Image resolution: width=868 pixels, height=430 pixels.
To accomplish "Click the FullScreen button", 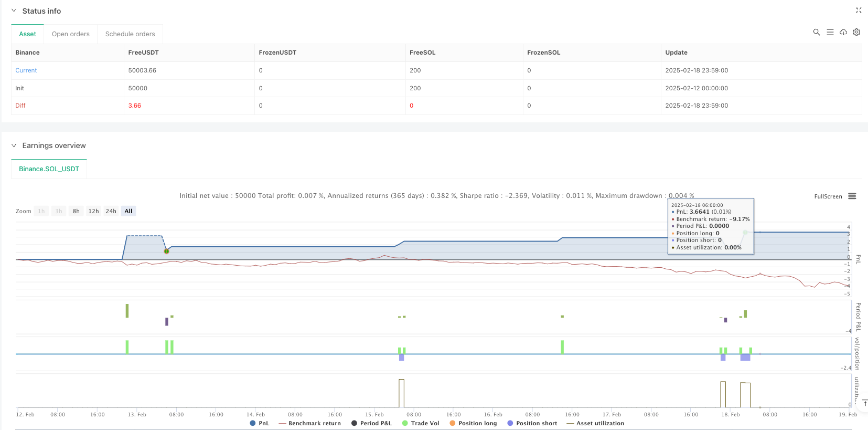I will 828,196.
